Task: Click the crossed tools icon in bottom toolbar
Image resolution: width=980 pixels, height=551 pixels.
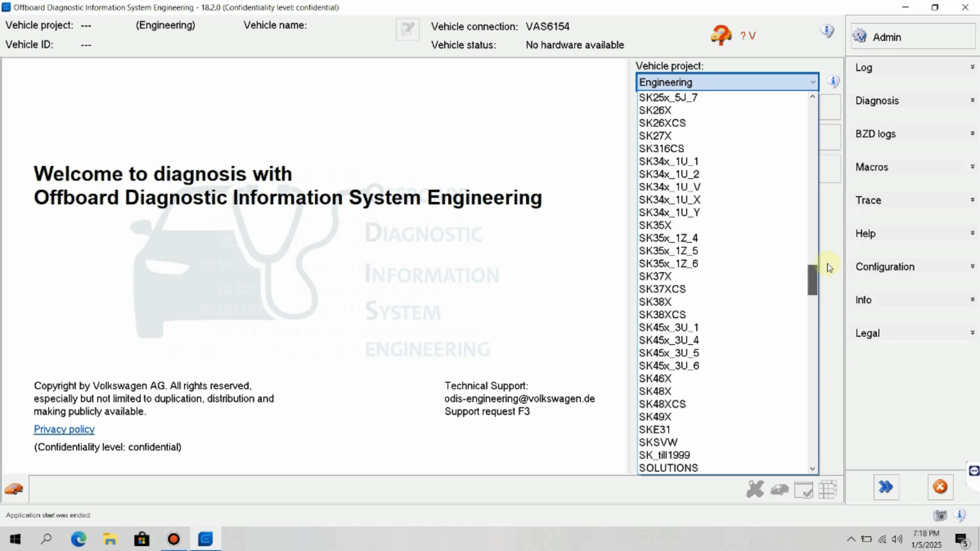Action: click(x=755, y=489)
